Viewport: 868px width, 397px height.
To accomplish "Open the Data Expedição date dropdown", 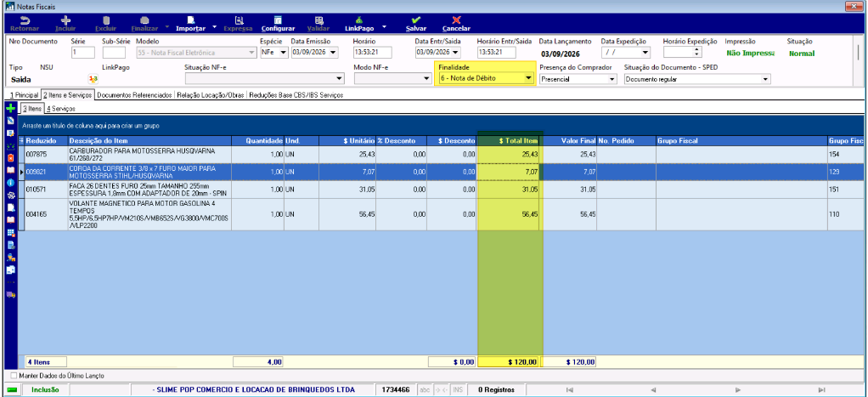I will tap(645, 53).
